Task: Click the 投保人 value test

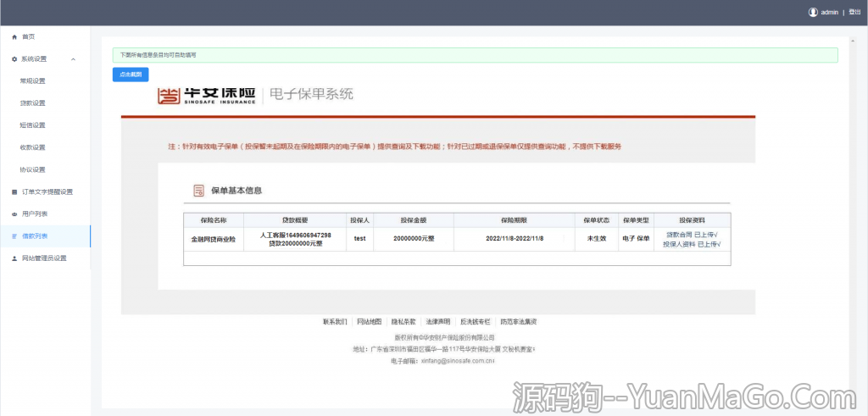Action: point(359,239)
